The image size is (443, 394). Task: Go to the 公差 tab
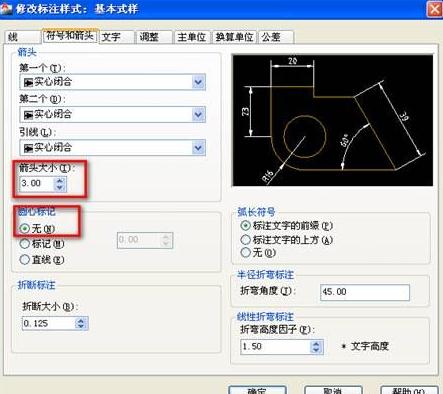tap(276, 37)
